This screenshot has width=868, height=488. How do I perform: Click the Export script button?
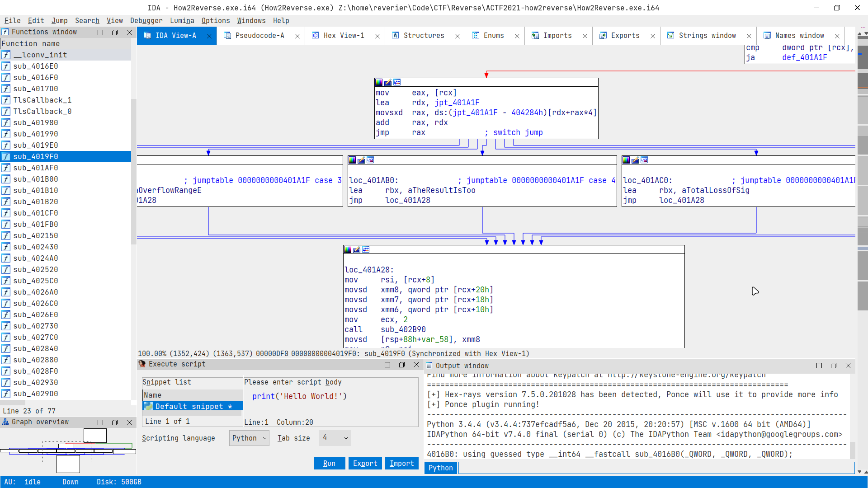365,463
